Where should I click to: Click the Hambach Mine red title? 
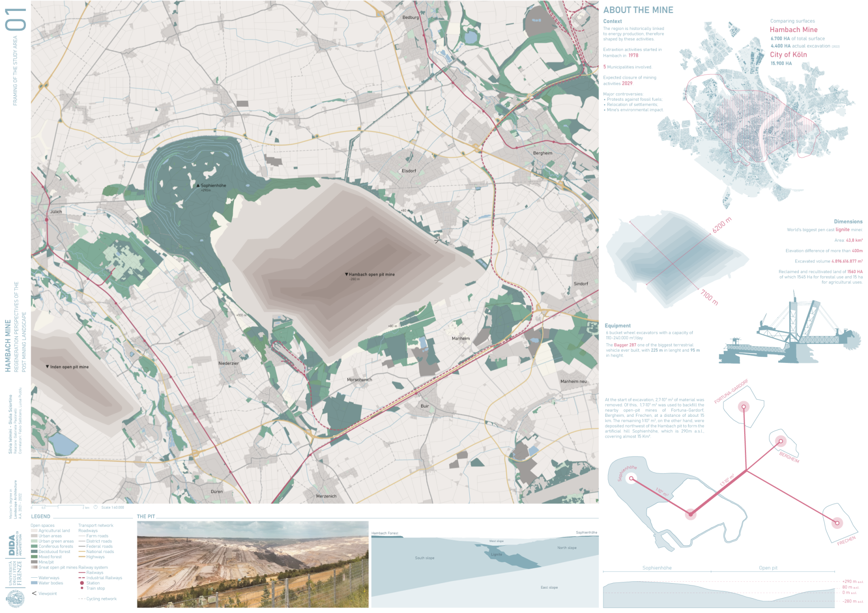click(x=793, y=30)
